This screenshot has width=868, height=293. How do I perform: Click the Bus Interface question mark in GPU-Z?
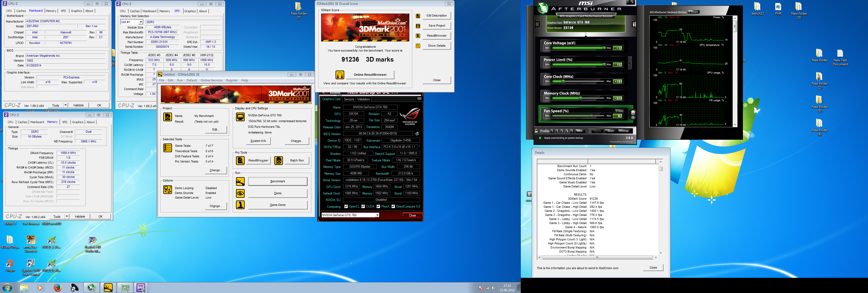419,147
